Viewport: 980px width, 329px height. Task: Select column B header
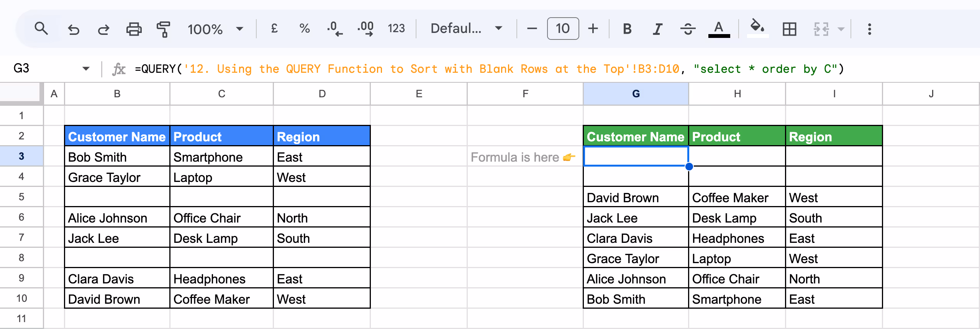(117, 94)
